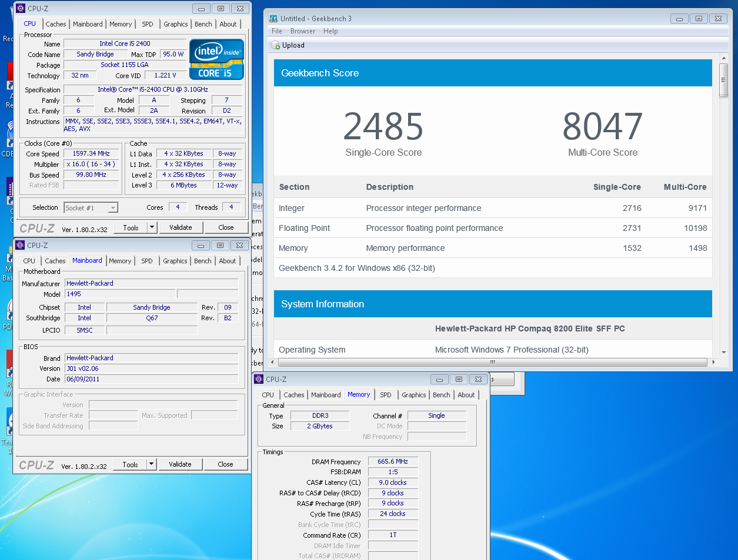Click the Multi-Core Score 8047

point(603,126)
